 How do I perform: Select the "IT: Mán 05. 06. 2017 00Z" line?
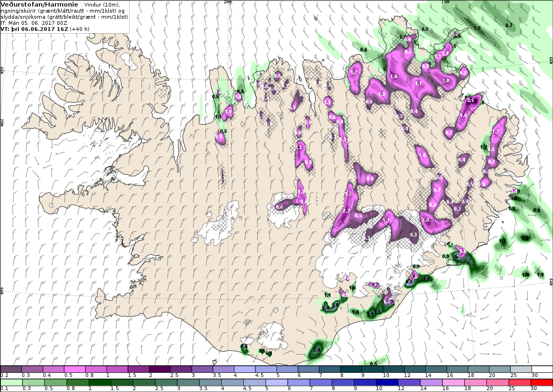pyautogui.click(x=34, y=23)
